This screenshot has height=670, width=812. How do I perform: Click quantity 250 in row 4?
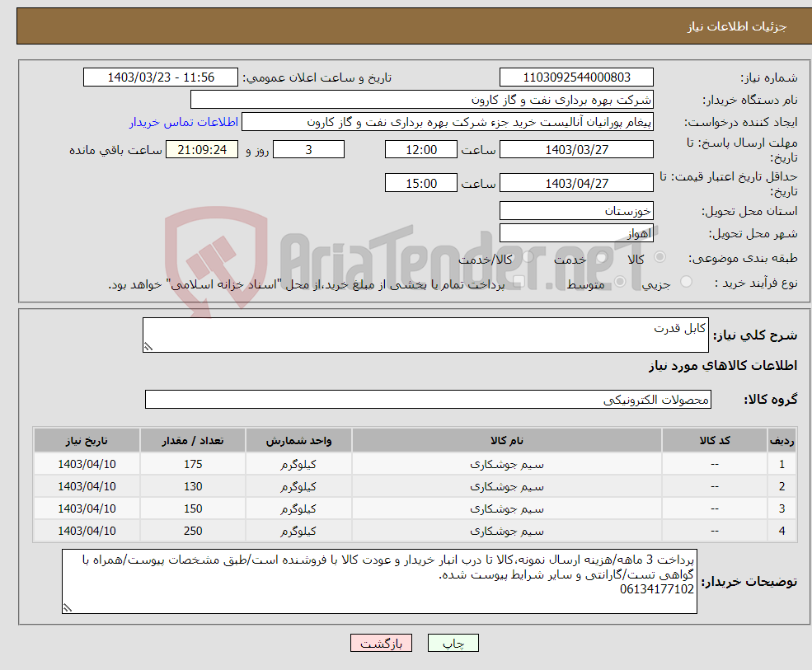tap(193, 531)
